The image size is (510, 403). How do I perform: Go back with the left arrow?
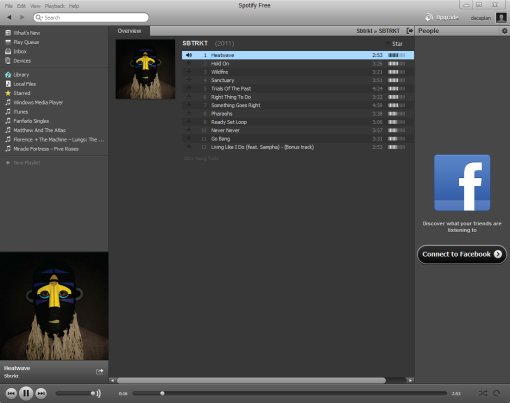point(9,17)
